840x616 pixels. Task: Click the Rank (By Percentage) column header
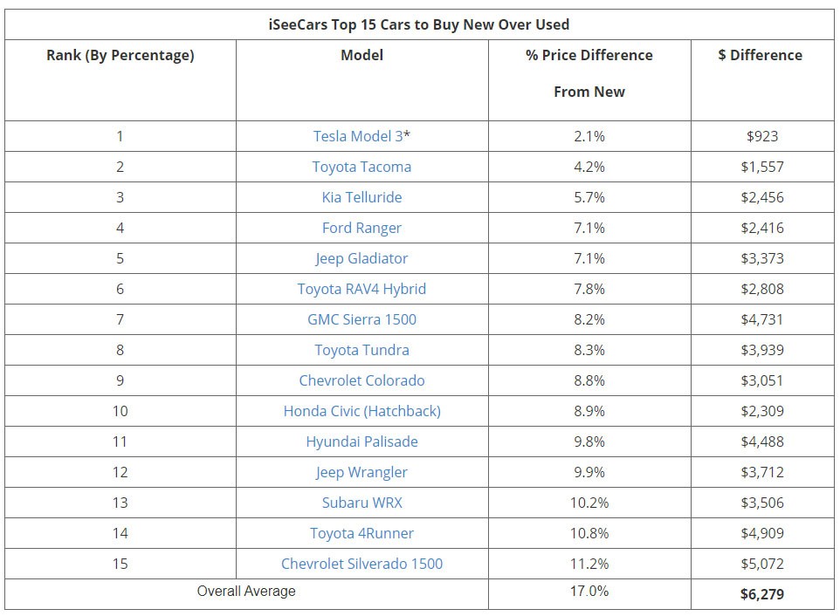120,56
